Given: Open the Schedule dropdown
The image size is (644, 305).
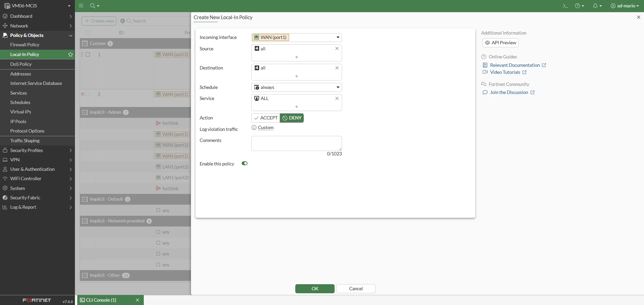Looking at the screenshot, I should tap(297, 87).
